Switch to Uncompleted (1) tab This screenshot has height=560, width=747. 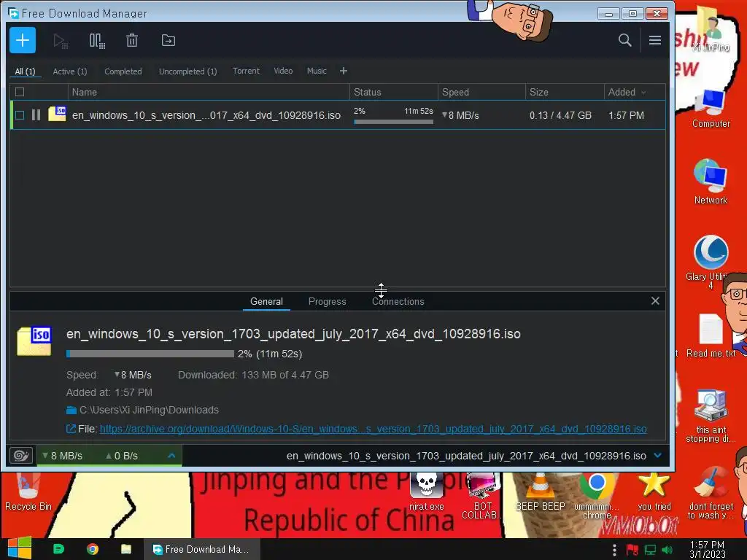(x=188, y=71)
